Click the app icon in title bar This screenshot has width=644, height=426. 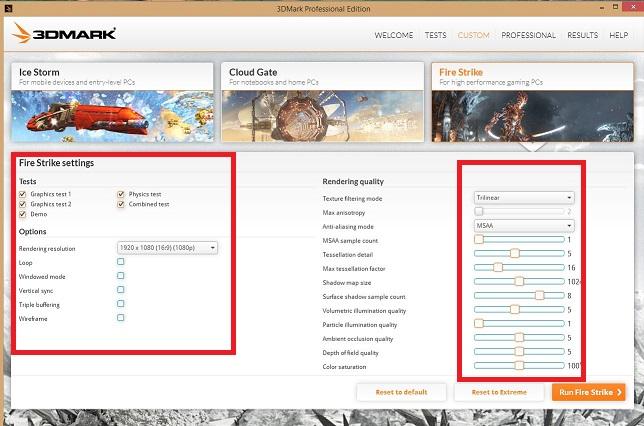(x=8, y=8)
